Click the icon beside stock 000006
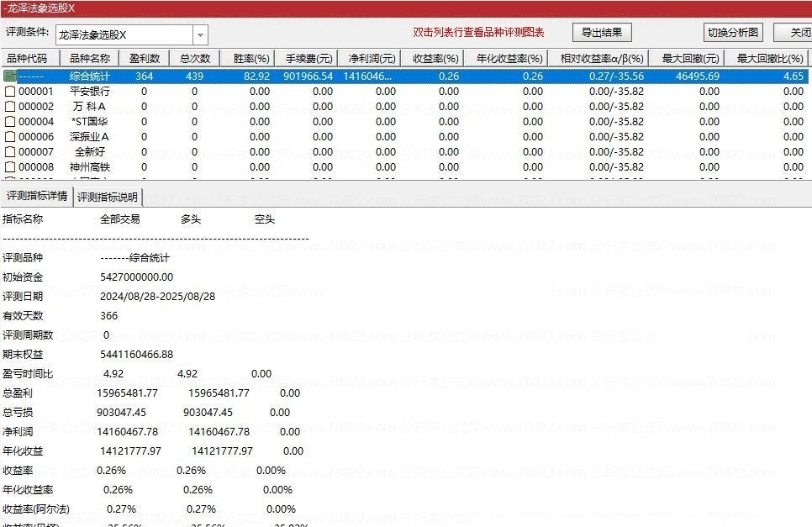Image resolution: width=812 pixels, height=527 pixels. 10,137
